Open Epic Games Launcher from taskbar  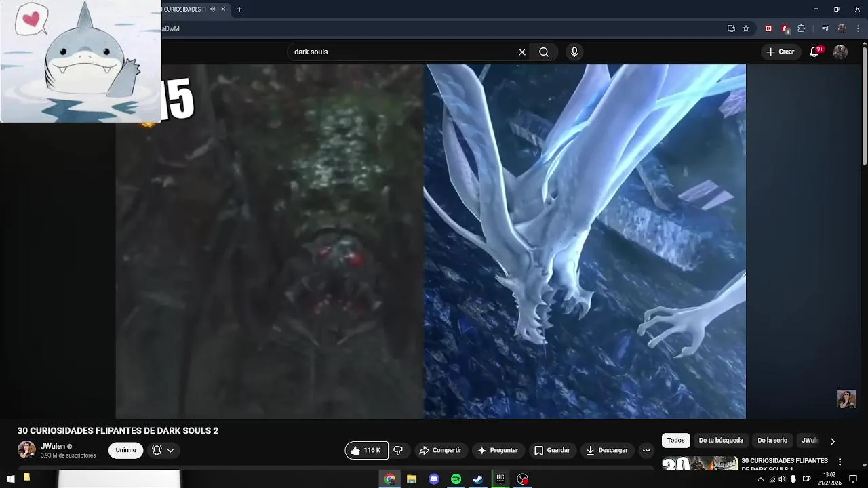click(500, 479)
